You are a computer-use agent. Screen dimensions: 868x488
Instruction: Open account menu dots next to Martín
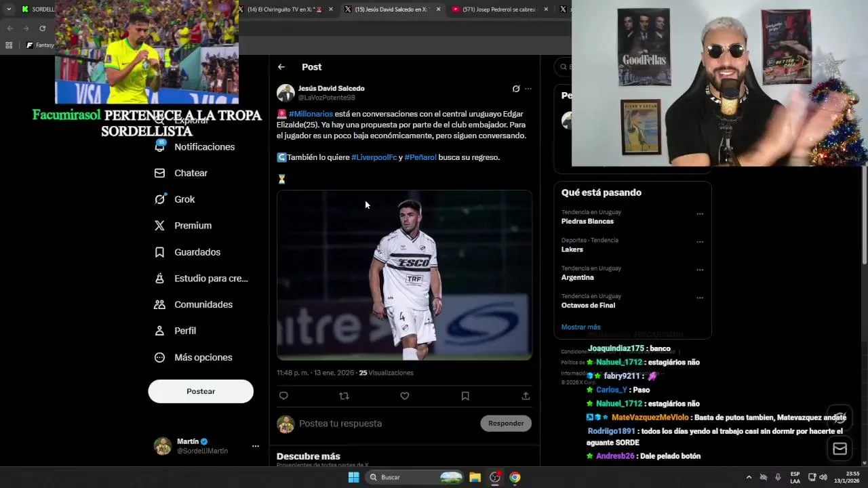256,446
